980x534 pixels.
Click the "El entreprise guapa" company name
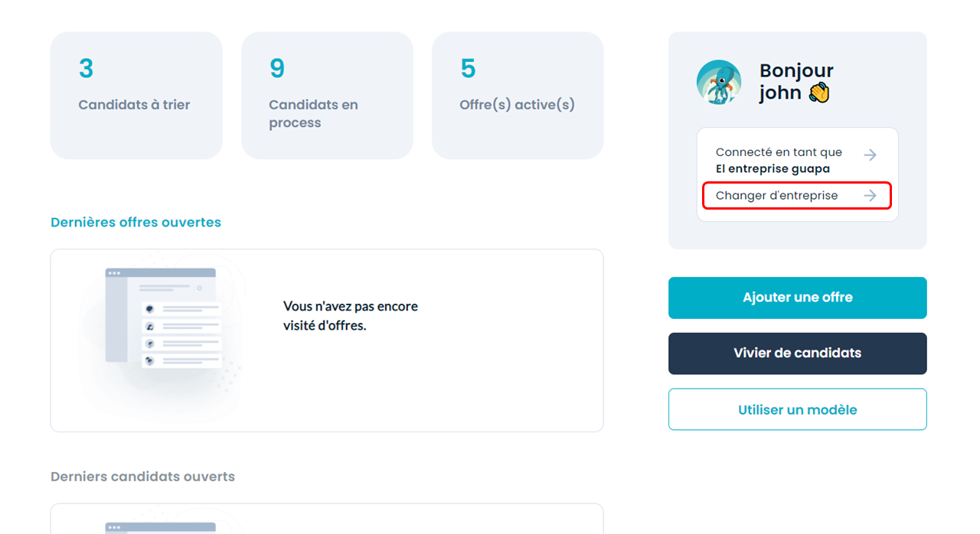773,169
